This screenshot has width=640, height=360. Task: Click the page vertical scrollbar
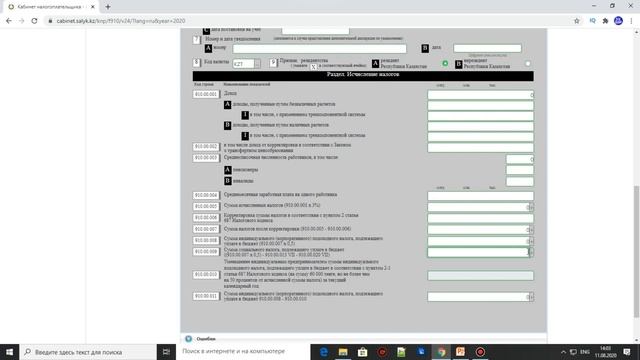[x=636, y=251]
